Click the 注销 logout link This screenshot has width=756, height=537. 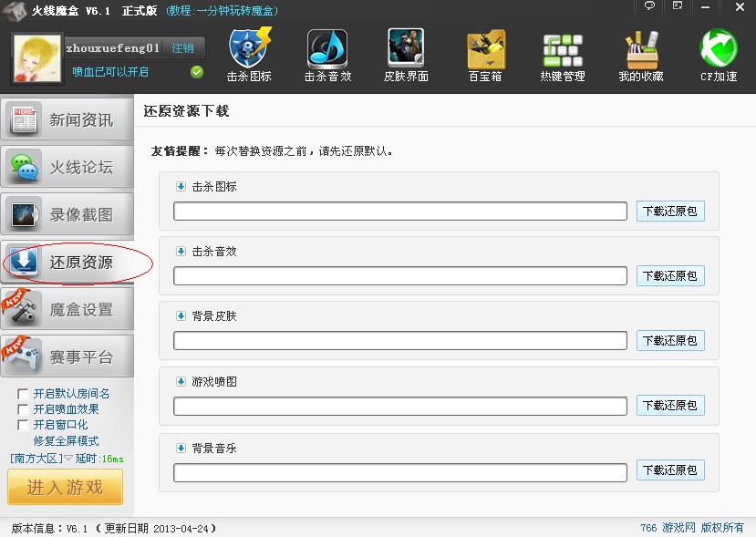coord(182,48)
